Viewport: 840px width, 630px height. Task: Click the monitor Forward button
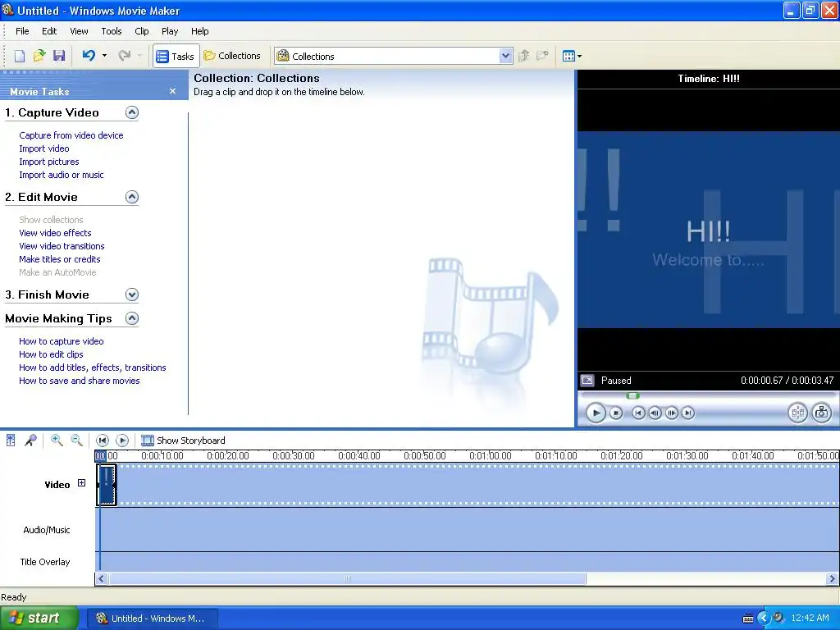[x=688, y=413]
